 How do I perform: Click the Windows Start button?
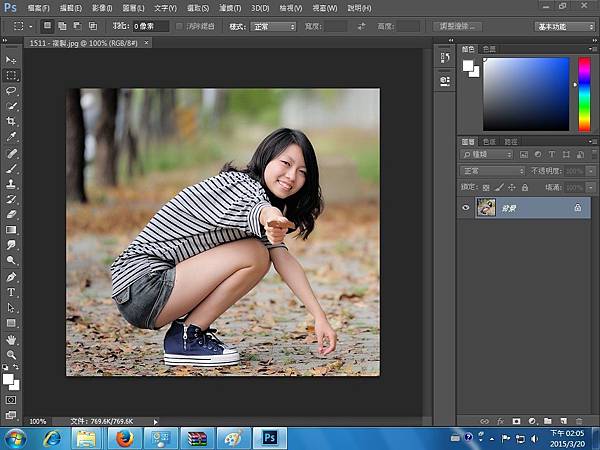tap(16, 438)
